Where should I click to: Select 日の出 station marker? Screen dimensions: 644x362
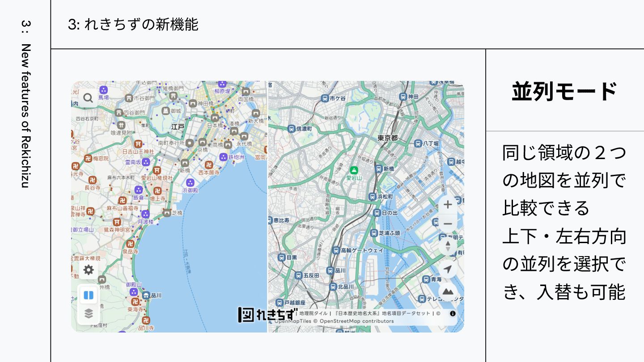pos(377,213)
